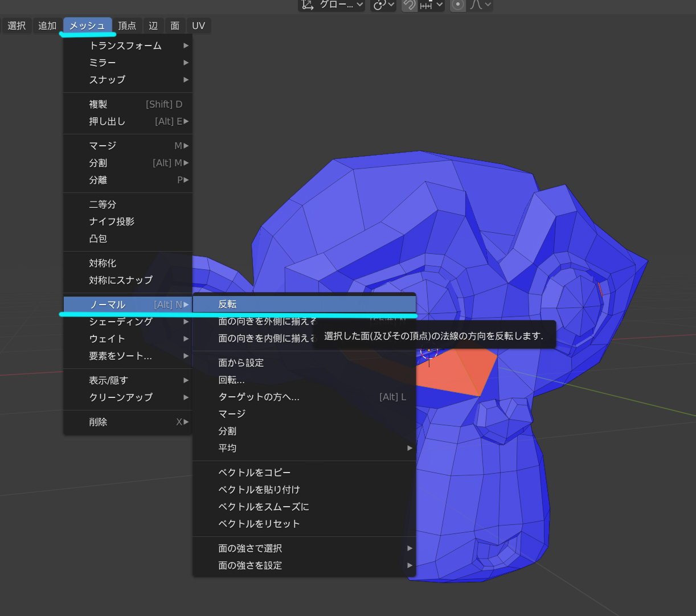Choose ターゲットの方へ... (Alt L)

pos(305,397)
